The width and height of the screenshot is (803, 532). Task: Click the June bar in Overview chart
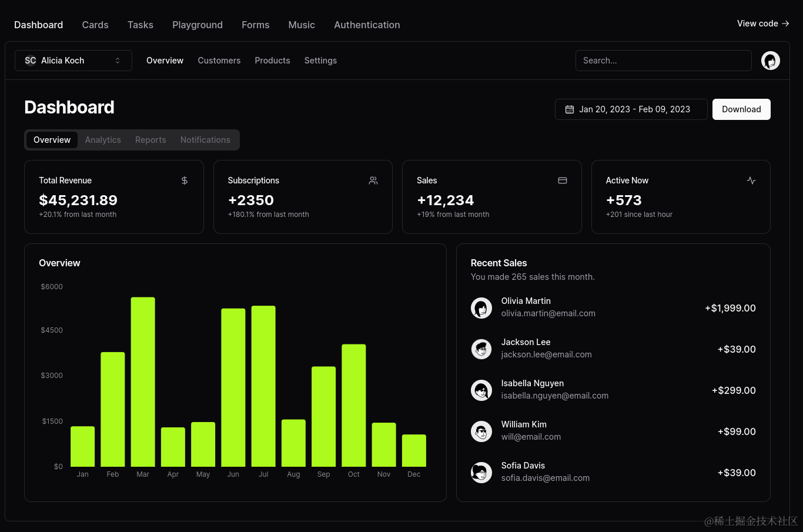click(x=233, y=387)
